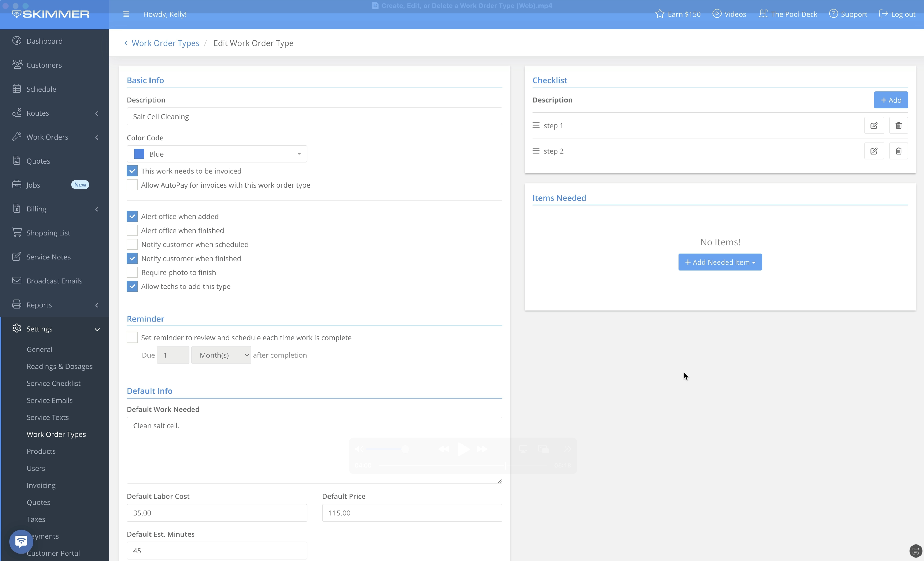924x561 pixels.
Task: Check Allow AutoPay for invoices checkbox
Action: click(x=132, y=185)
